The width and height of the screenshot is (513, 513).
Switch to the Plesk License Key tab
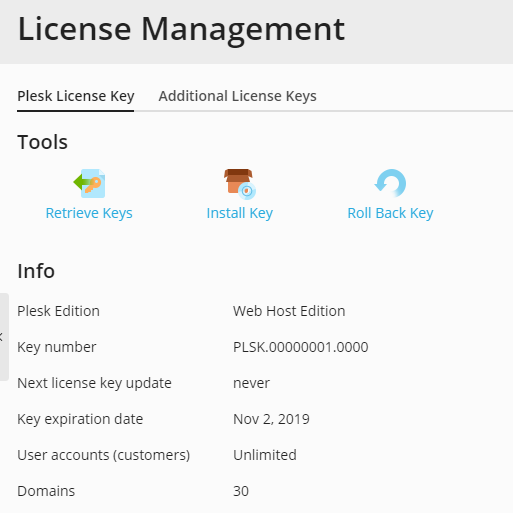(x=76, y=96)
